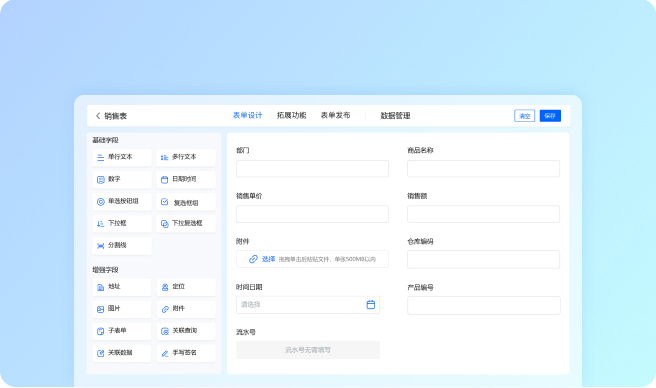Screen dimensions: 656x388
Task: Add the 子表单 field icon
Action: tap(100, 331)
